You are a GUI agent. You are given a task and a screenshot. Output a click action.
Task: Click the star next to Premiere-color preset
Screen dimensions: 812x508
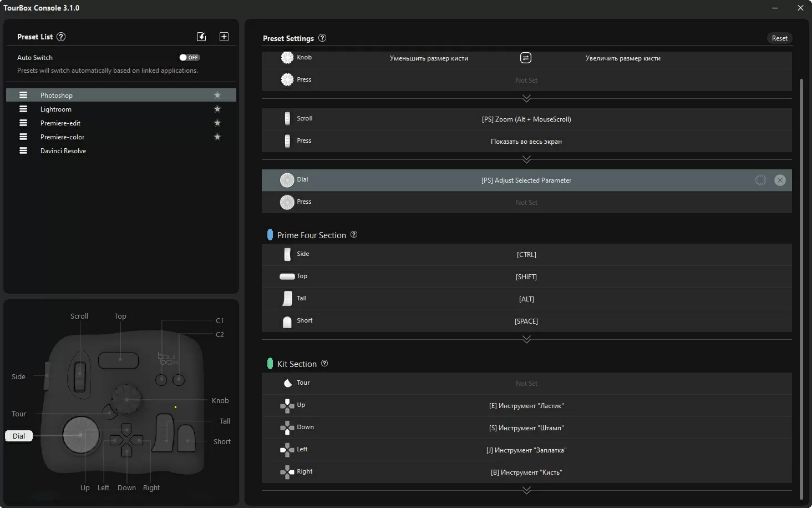point(217,137)
